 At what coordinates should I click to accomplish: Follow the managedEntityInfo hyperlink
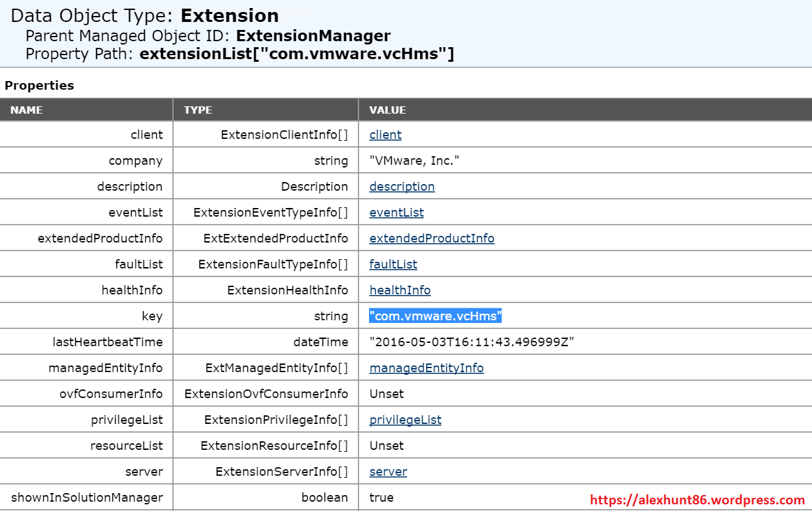pos(426,368)
